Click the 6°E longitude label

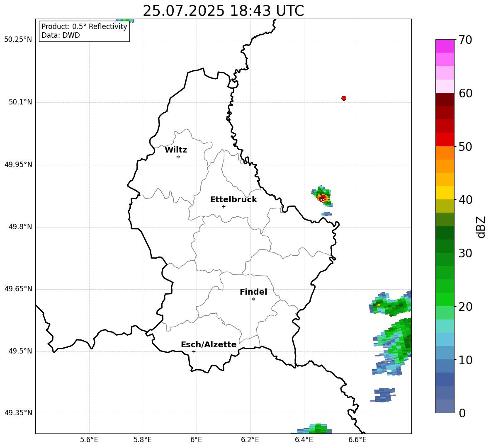tap(197, 440)
